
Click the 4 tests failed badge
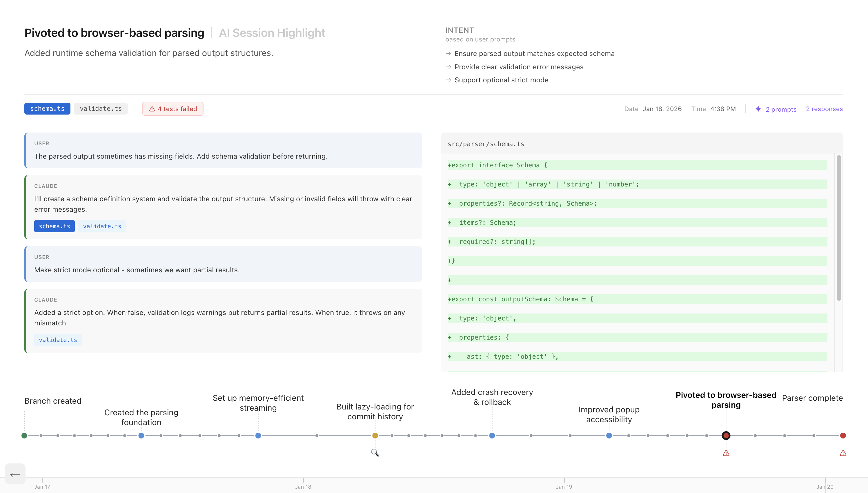coord(173,109)
